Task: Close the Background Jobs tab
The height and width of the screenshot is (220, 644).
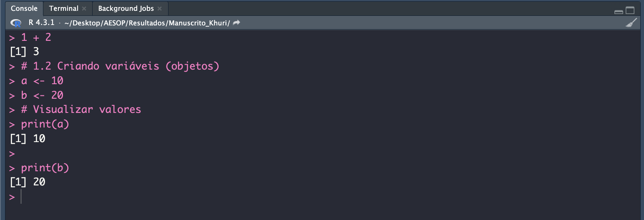Action: [x=160, y=9]
